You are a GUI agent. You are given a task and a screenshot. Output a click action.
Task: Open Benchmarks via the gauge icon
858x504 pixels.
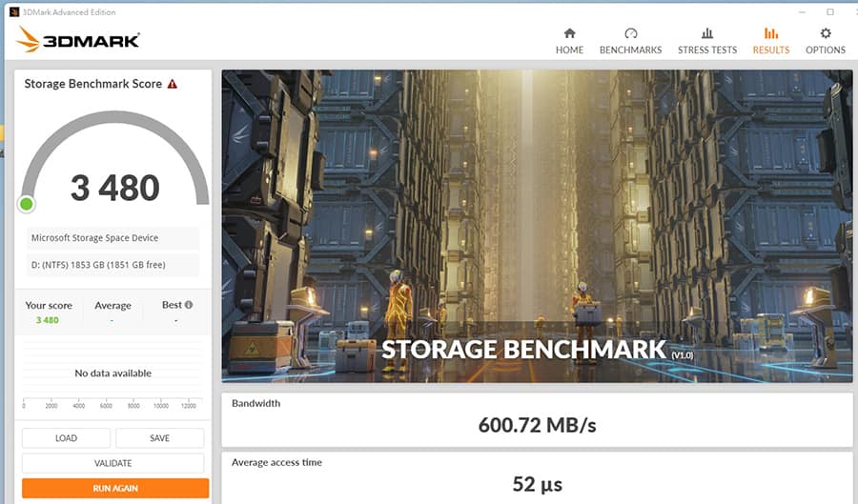tap(631, 33)
